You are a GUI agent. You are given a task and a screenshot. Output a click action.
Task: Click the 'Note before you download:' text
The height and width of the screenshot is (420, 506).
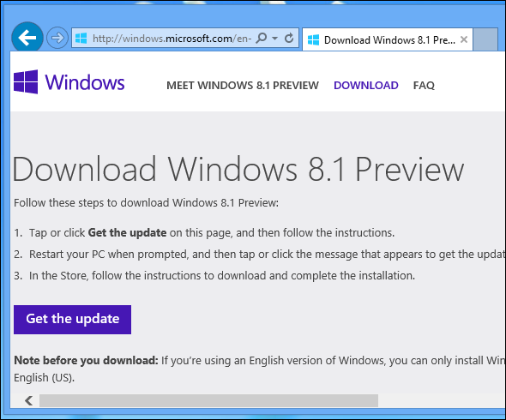coord(86,360)
